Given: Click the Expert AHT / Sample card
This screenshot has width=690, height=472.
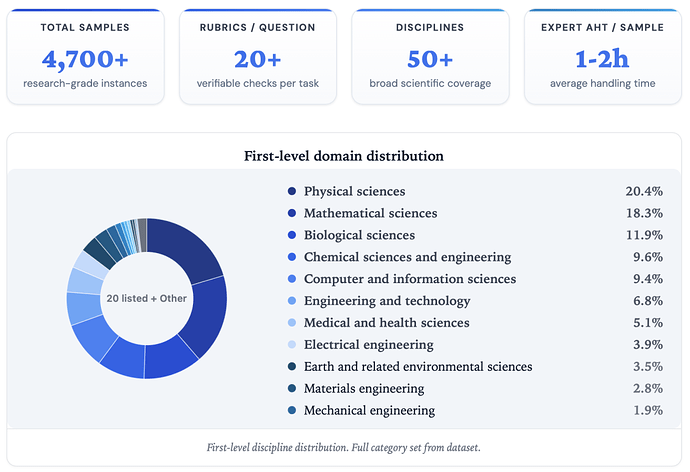Looking at the screenshot, I should [x=603, y=57].
